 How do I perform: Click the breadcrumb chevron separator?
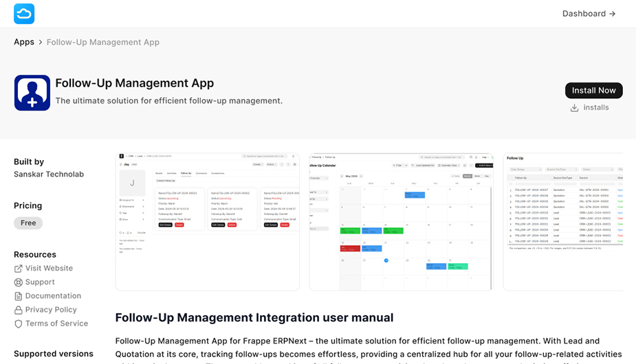coord(41,43)
